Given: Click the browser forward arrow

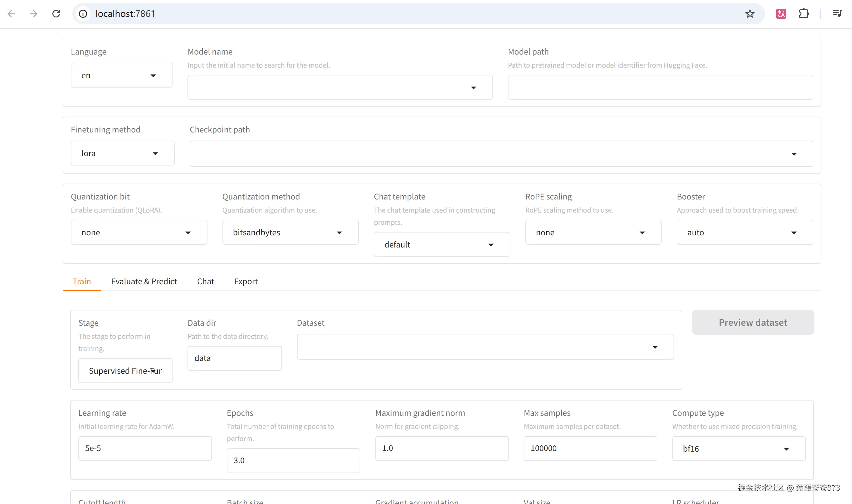Looking at the screenshot, I should pyautogui.click(x=33, y=14).
